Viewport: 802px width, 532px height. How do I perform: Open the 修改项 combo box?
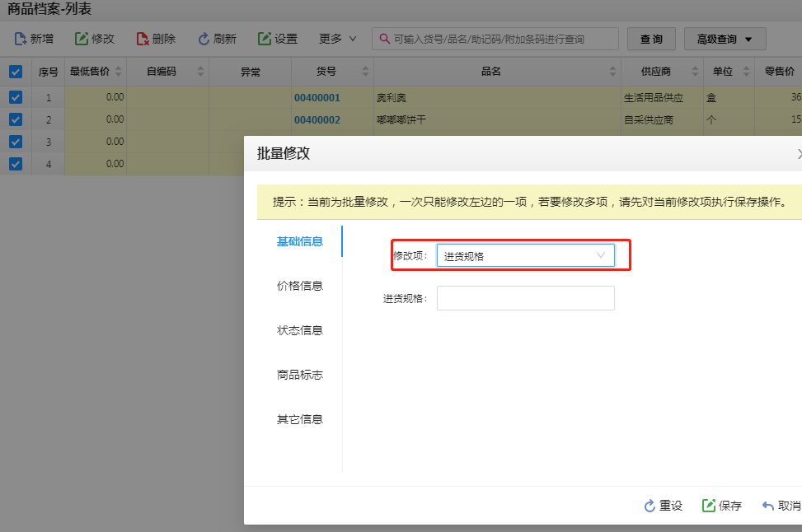[x=525, y=255]
